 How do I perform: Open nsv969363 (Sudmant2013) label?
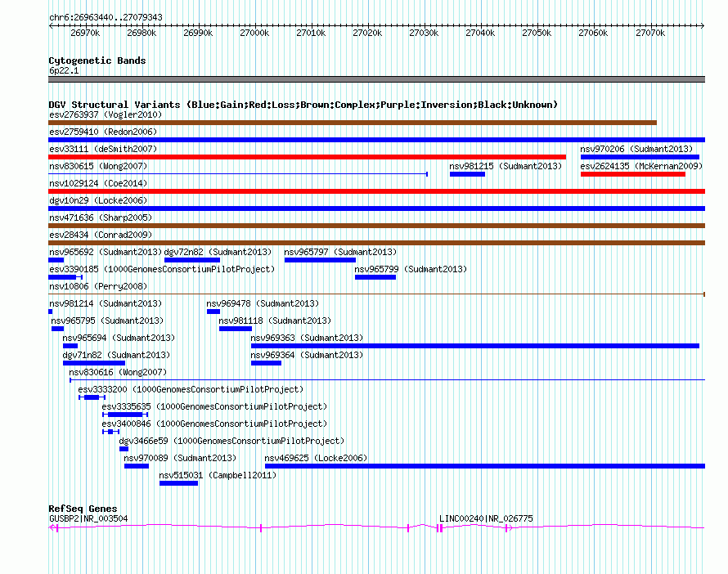(307, 338)
